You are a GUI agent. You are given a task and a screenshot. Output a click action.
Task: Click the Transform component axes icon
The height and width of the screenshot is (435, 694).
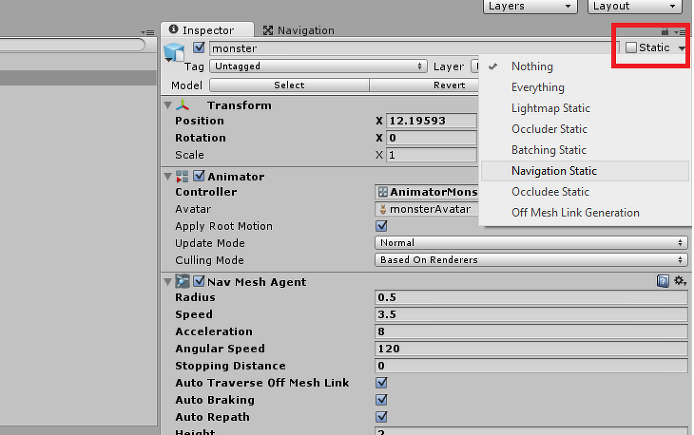tap(182, 105)
